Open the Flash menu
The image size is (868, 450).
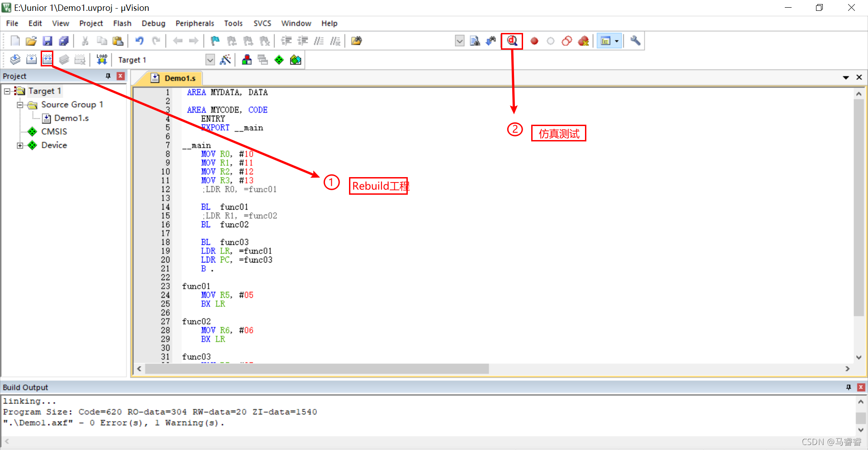click(x=122, y=23)
